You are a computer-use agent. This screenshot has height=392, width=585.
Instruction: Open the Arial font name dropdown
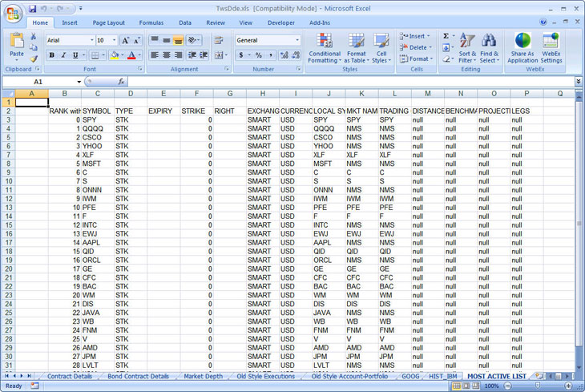point(92,40)
